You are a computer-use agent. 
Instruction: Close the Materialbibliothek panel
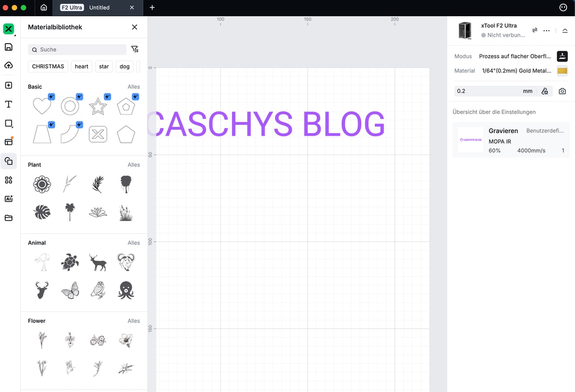(135, 27)
